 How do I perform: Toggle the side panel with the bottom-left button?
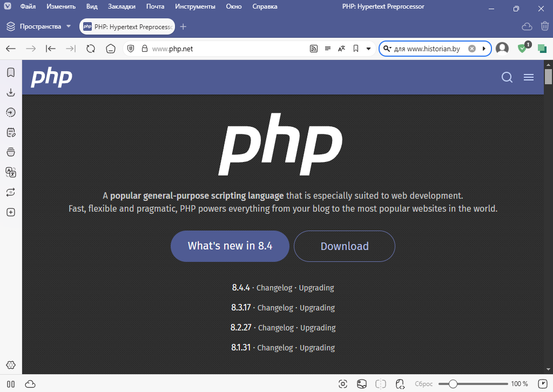pyautogui.click(x=11, y=384)
